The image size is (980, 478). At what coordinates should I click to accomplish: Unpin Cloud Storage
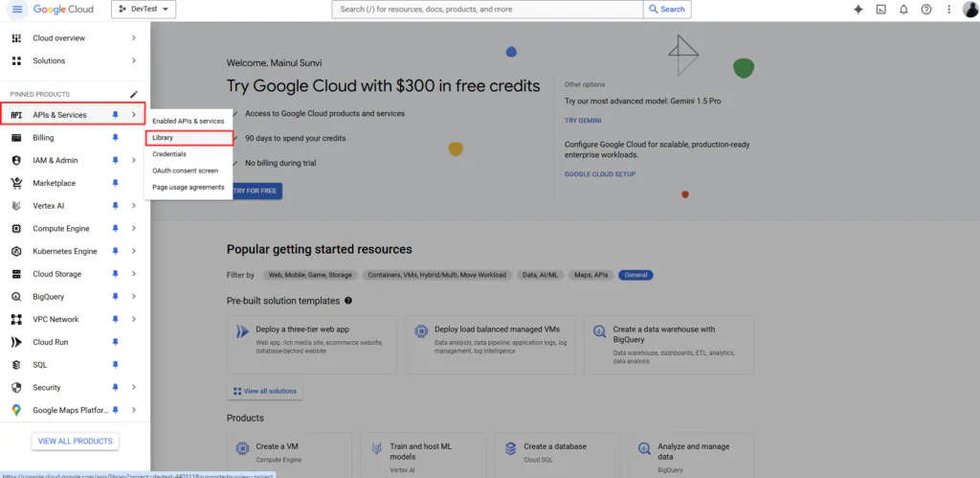[115, 274]
